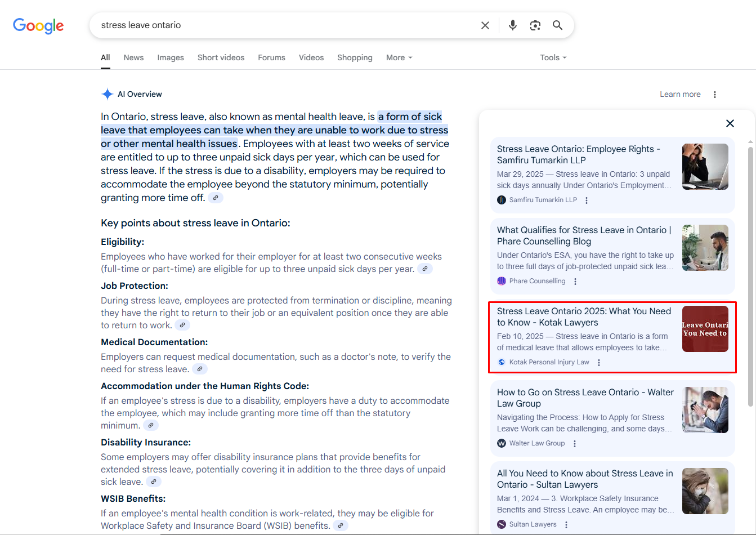This screenshot has width=756, height=535.
Task: Open Stress Leave Ontario Samfiru Tumarkin article
Action: coord(578,154)
